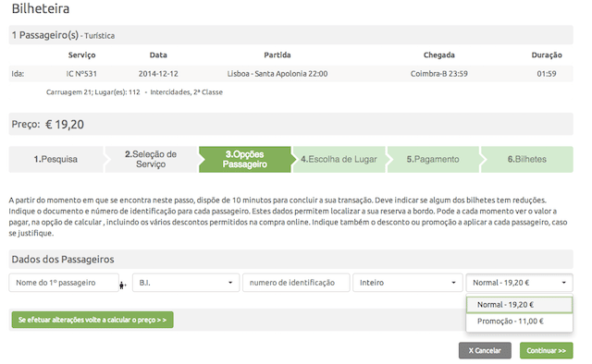Click the Duração column header
Screen dimensions: 592x364
pyautogui.click(x=547, y=55)
